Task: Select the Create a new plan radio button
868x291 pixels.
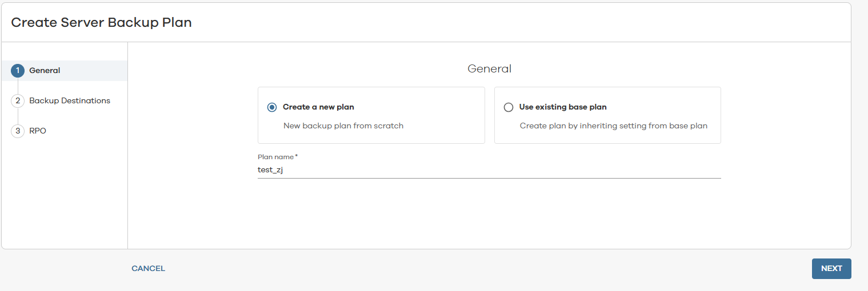Action: click(272, 107)
